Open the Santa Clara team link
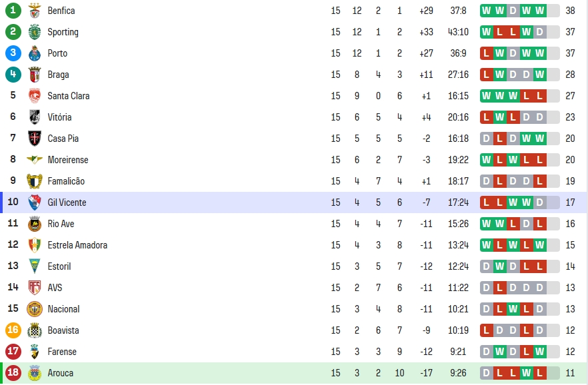This screenshot has height=385, width=588. [x=69, y=96]
